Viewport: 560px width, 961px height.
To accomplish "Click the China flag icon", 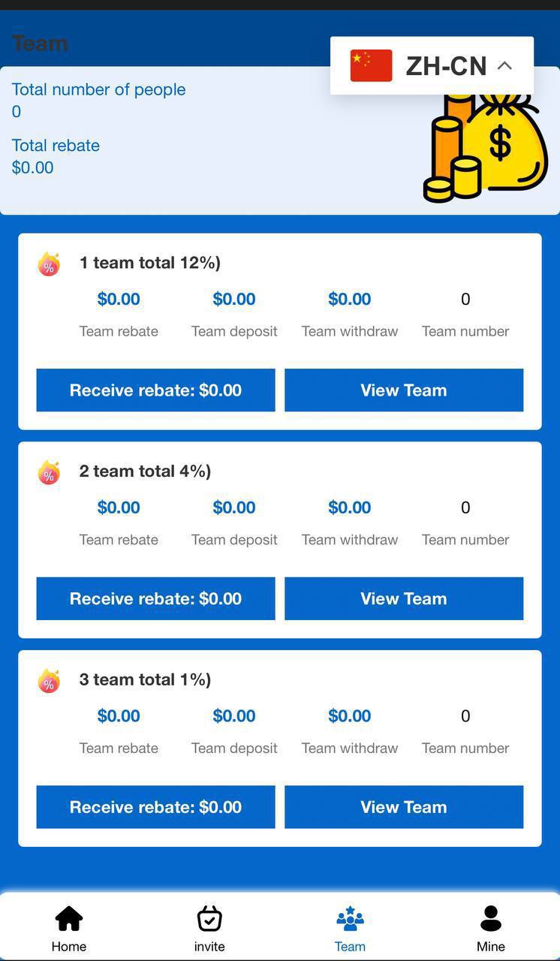I will click(x=371, y=66).
